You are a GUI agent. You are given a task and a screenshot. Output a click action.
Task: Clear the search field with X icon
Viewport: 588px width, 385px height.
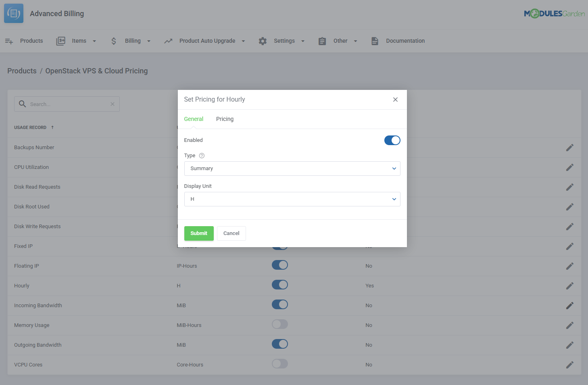click(x=113, y=104)
